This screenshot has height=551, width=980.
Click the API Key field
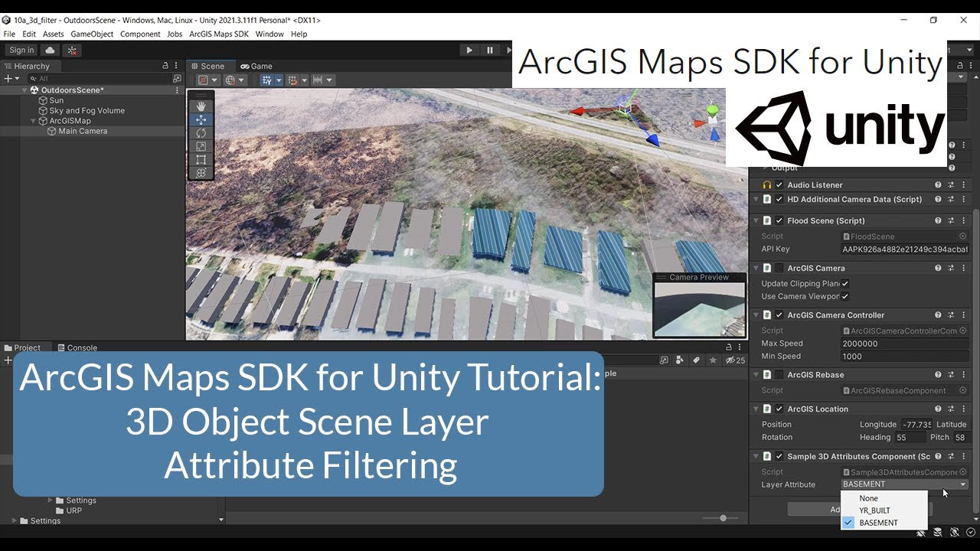point(905,249)
